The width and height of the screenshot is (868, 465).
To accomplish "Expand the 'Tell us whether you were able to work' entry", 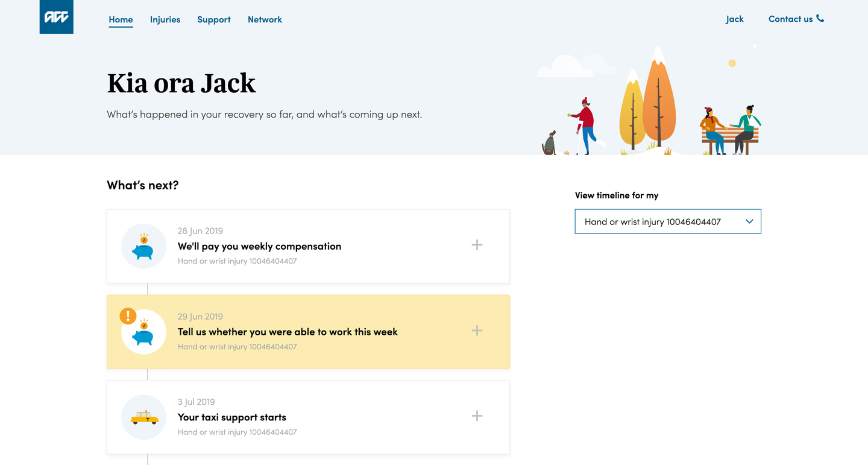I will (477, 331).
